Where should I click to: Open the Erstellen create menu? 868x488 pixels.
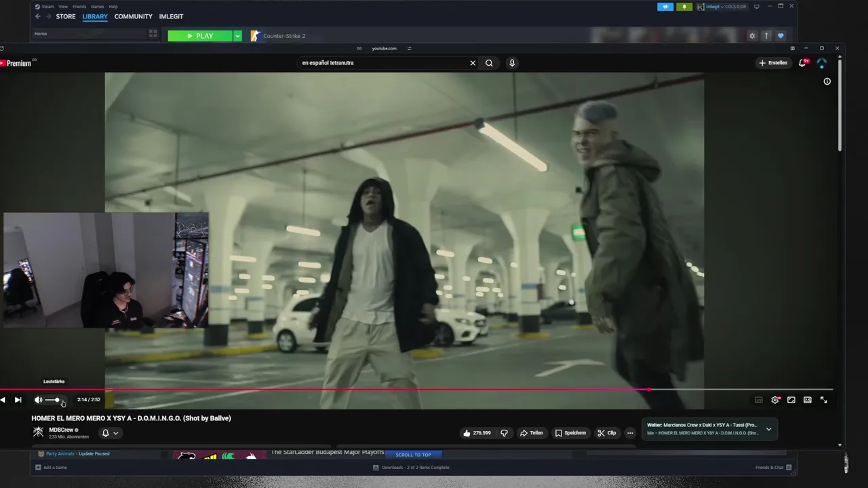tap(773, 63)
